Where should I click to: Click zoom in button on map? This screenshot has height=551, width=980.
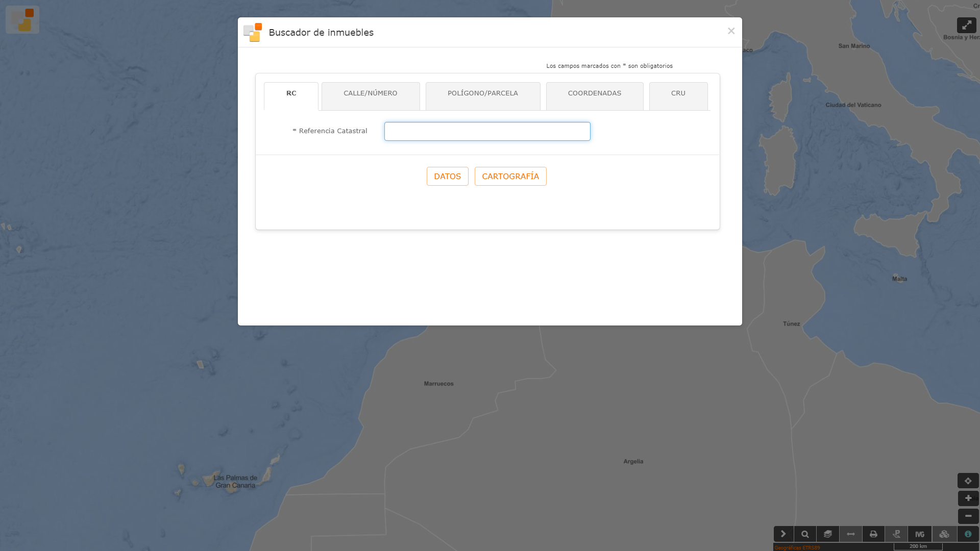pos(968,498)
